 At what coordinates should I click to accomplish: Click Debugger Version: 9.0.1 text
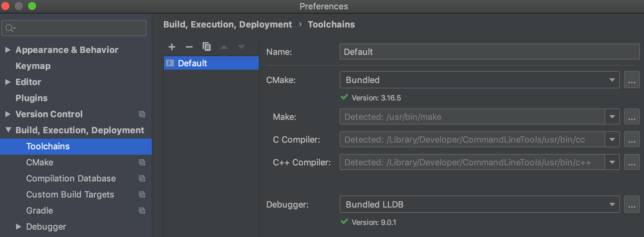tap(374, 223)
